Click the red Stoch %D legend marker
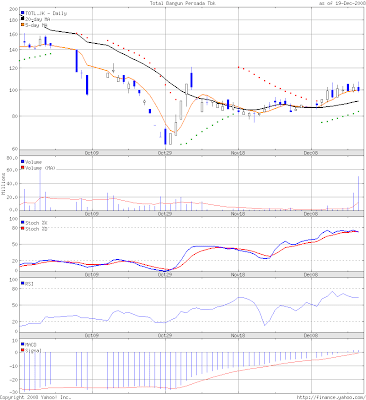 coord(23,228)
